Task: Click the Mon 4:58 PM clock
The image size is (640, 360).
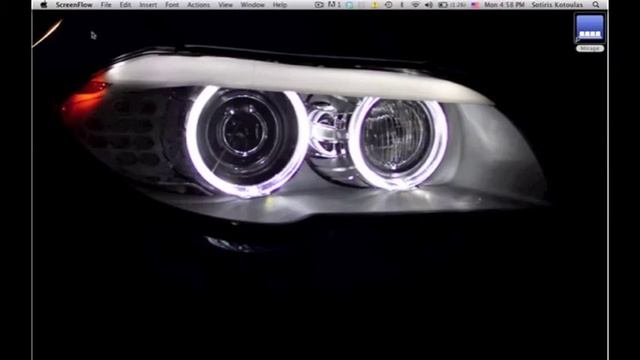Action: pyautogui.click(x=504, y=5)
